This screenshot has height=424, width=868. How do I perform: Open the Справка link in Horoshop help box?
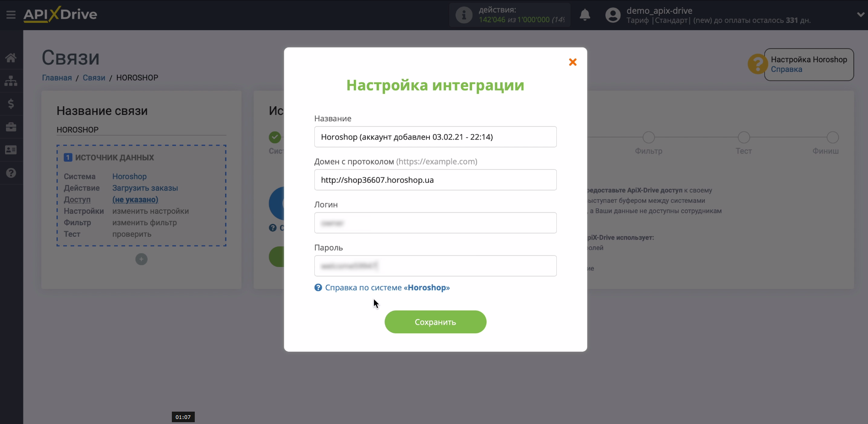click(x=786, y=69)
